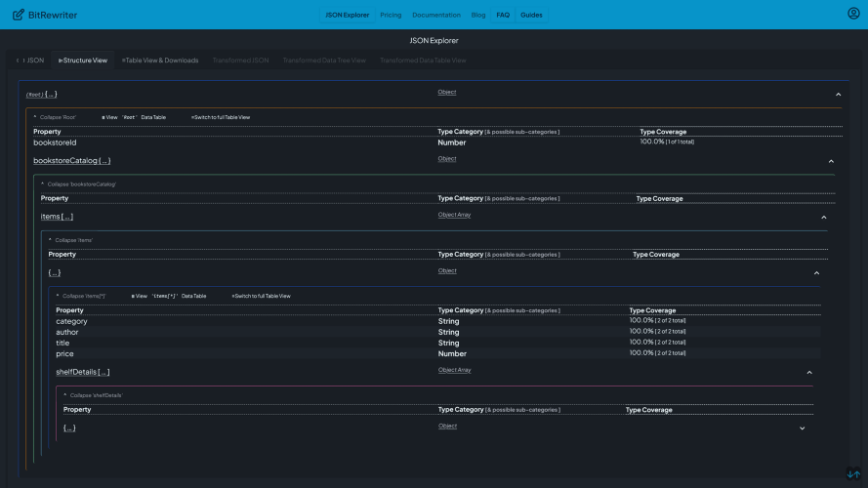This screenshot has height=488, width=868.
Task: Click the bookstoreCatalog {...} node
Action: (72, 160)
